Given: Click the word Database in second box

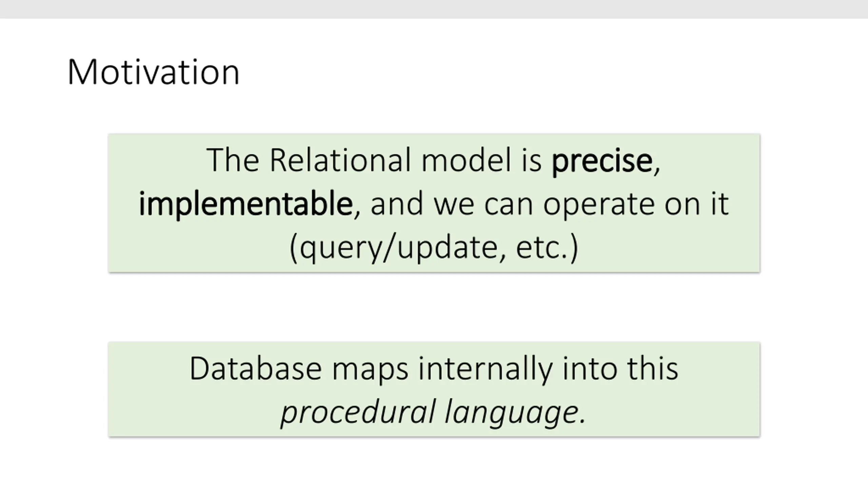Looking at the screenshot, I should click(x=256, y=369).
